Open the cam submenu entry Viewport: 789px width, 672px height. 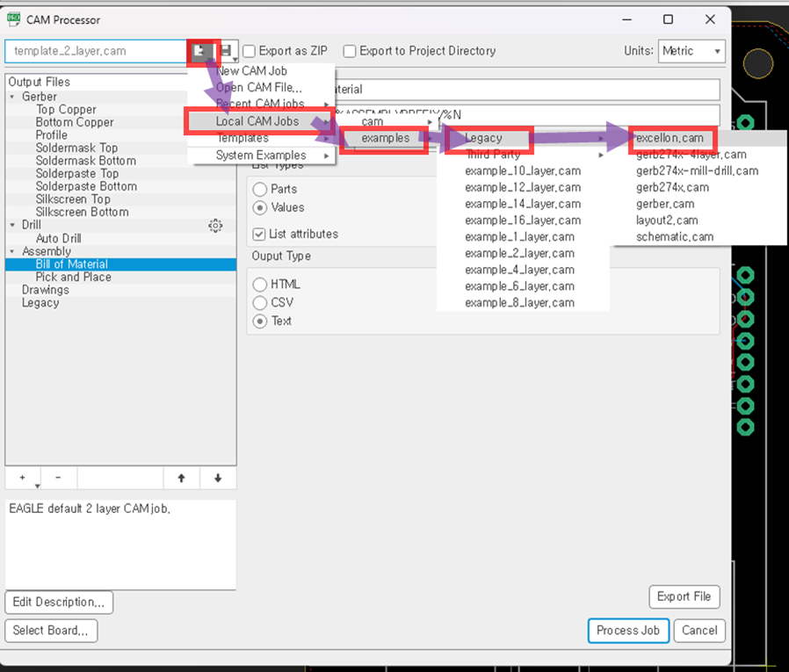pos(385,122)
